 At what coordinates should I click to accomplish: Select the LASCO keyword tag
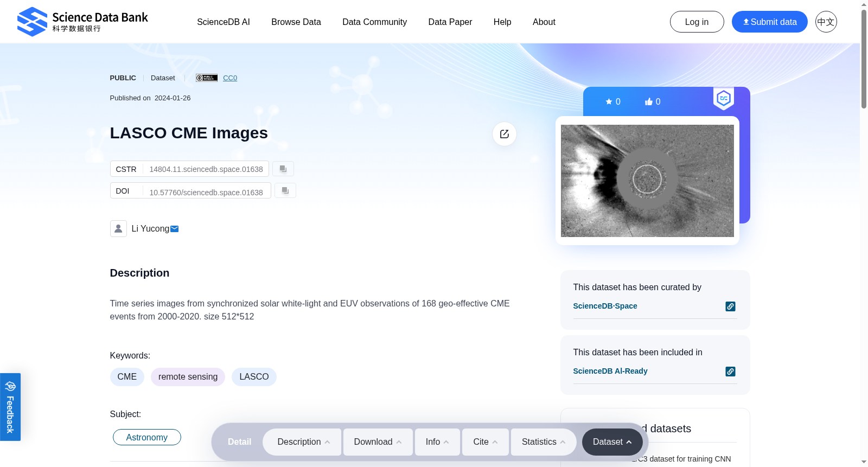point(254,377)
